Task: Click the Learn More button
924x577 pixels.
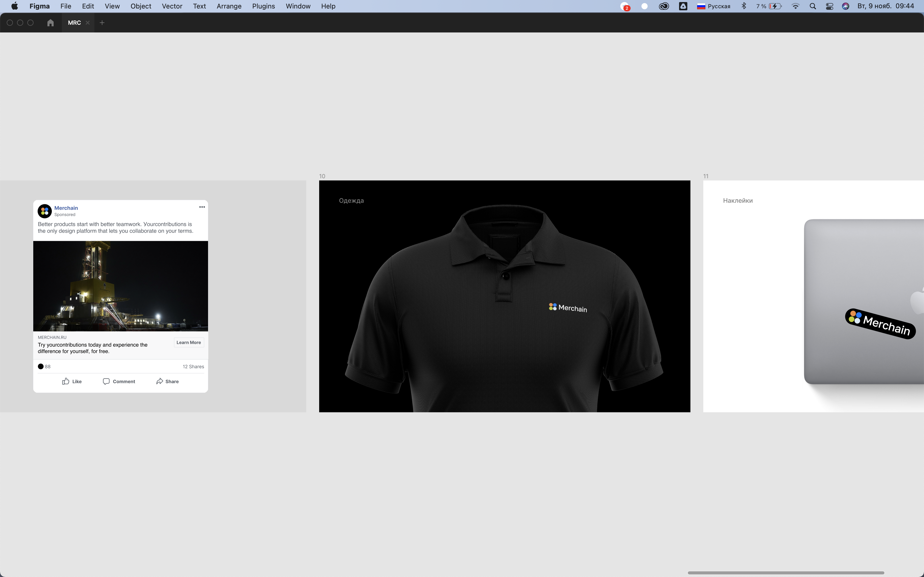Action: (189, 342)
